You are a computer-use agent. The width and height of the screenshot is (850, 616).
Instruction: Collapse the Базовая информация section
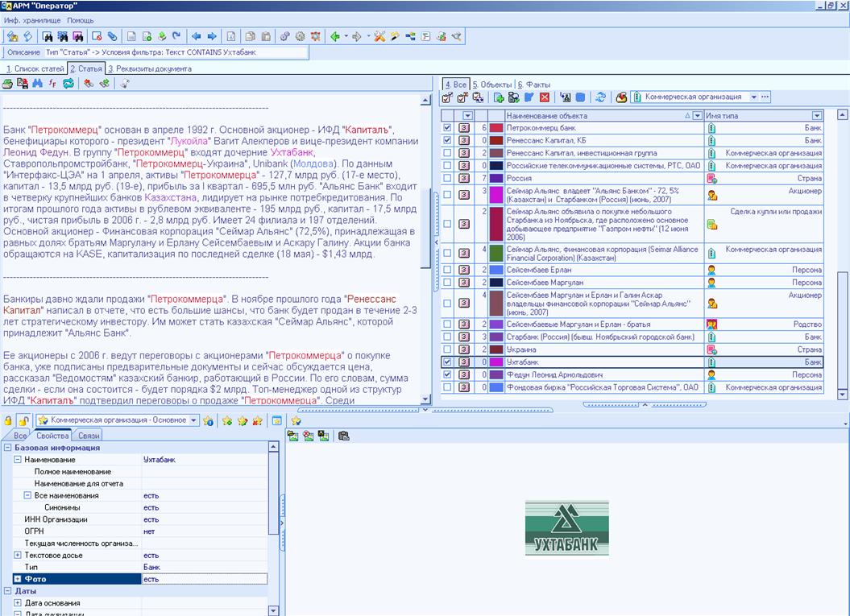(7, 448)
